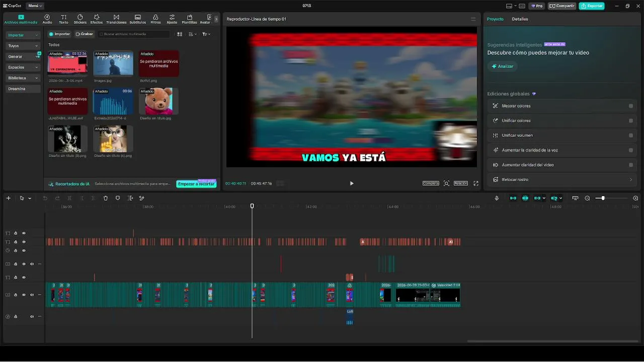Enable the Unificar colores checkbox
644x362 pixels.
(x=631, y=121)
